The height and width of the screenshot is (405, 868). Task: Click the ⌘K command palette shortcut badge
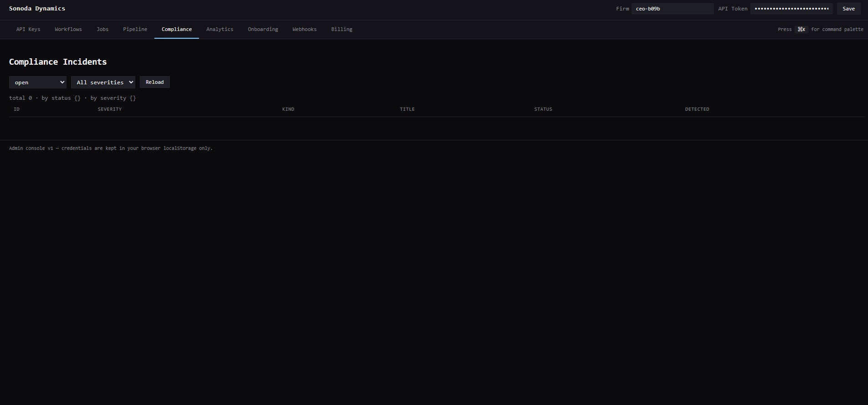[x=802, y=29]
